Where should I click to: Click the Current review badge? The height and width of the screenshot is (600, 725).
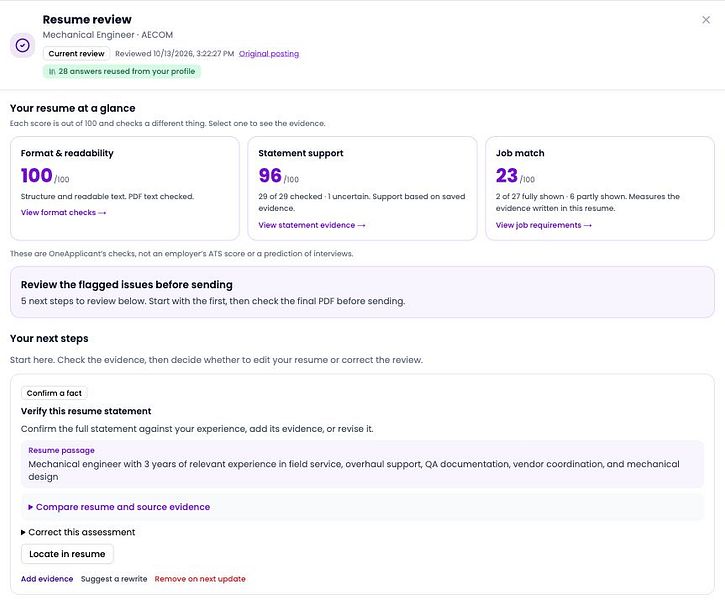click(76, 54)
